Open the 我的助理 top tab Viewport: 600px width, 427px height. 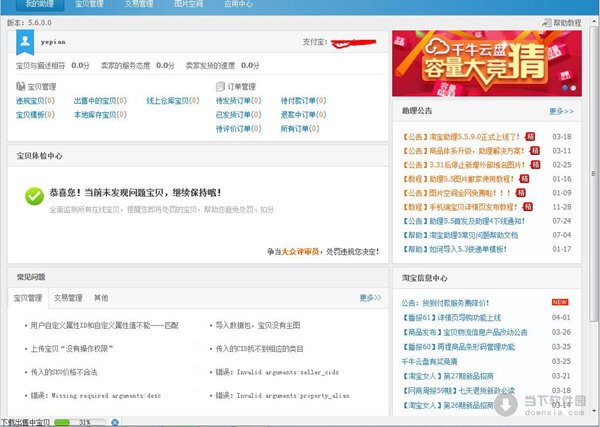point(39,4)
